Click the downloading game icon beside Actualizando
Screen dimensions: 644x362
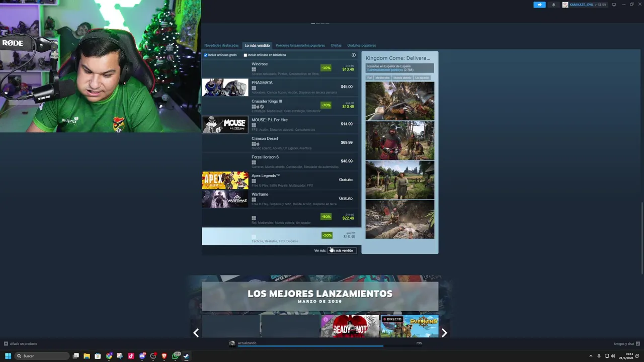point(232,343)
